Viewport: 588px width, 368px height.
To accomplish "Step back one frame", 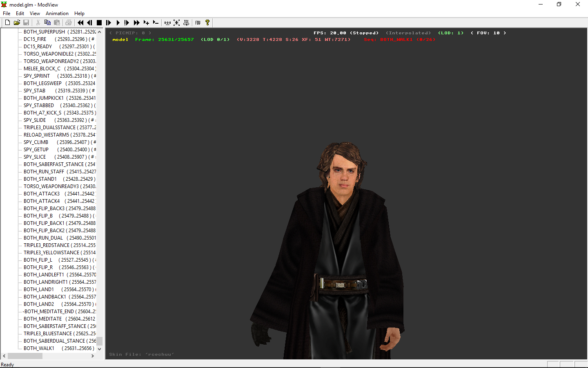I will tap(90, 22).
